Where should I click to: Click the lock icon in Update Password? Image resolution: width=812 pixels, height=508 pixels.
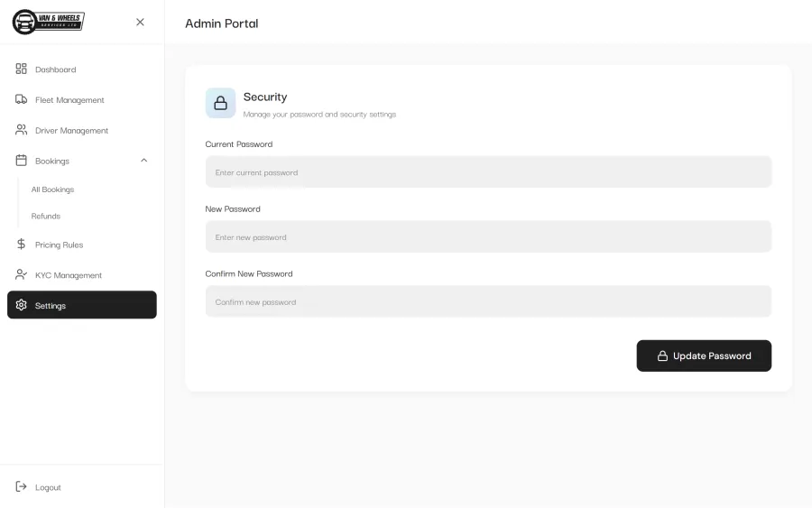(x=662, y=356)
